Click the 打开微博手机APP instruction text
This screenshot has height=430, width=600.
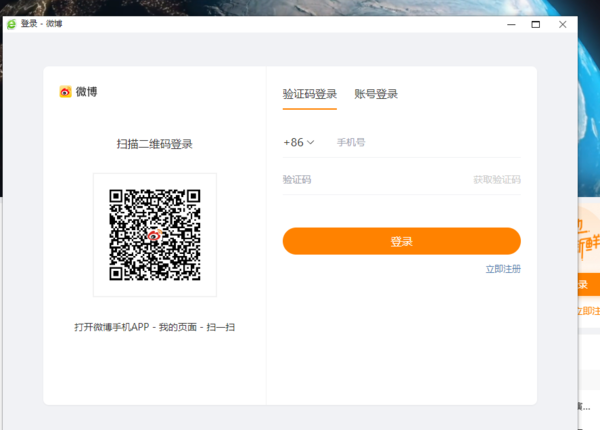pyautogui.click(x=155, y=327)
